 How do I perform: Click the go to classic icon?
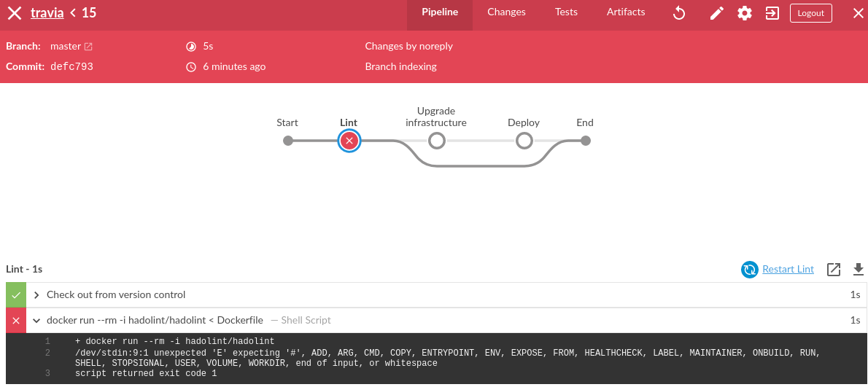tap(772, 13)
